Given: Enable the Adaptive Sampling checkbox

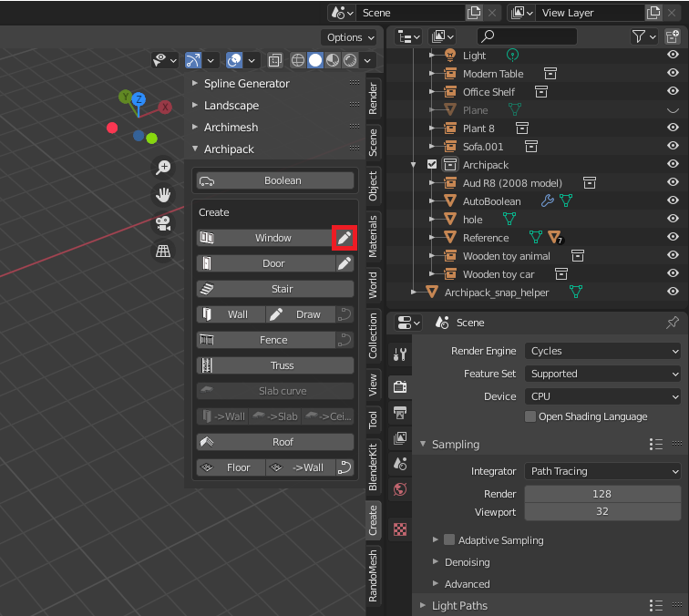Looking at the screenshot, I should click(x=449, y=540).
